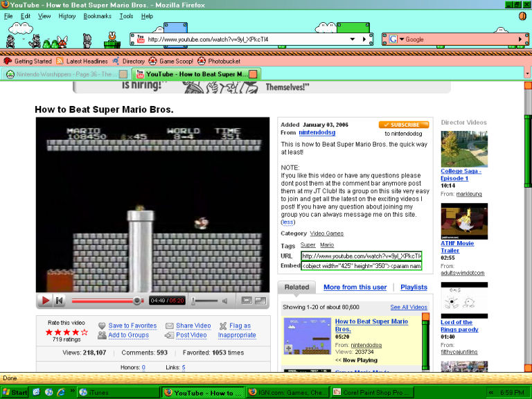Rate video with fifth star
This screenshot has width=532, height=399.
pos(85,332)
